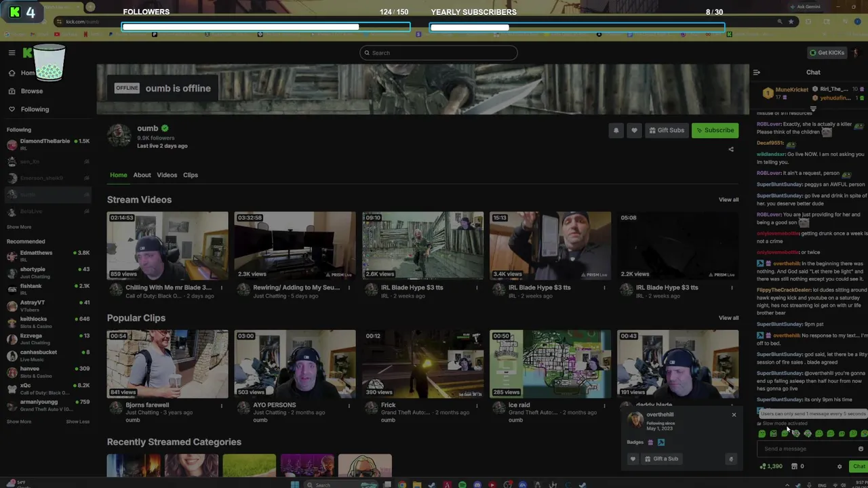Open shortypie recommended channel
Image resolution: width=868 pixels, height=488 pixels.
47,272
